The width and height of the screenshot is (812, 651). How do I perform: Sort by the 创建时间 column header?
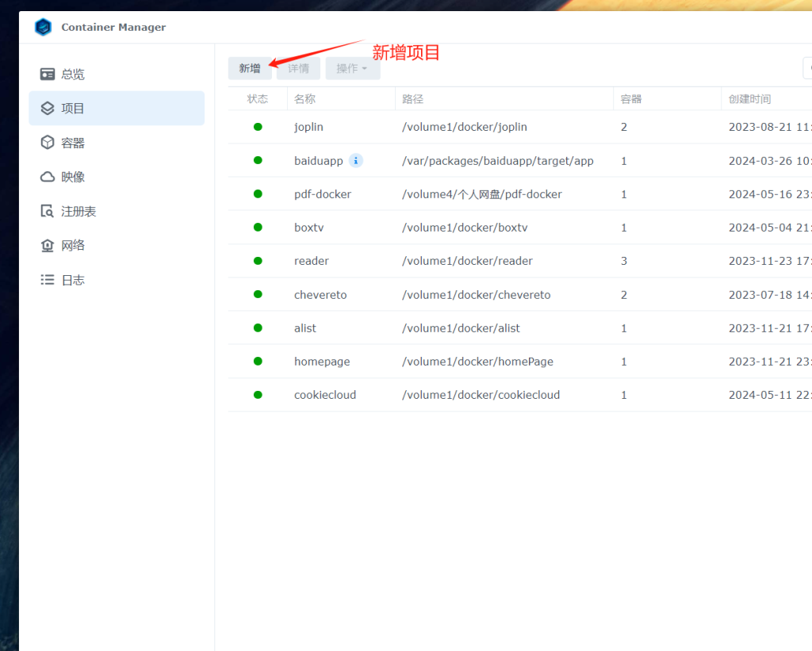click(x=752, y=98)
